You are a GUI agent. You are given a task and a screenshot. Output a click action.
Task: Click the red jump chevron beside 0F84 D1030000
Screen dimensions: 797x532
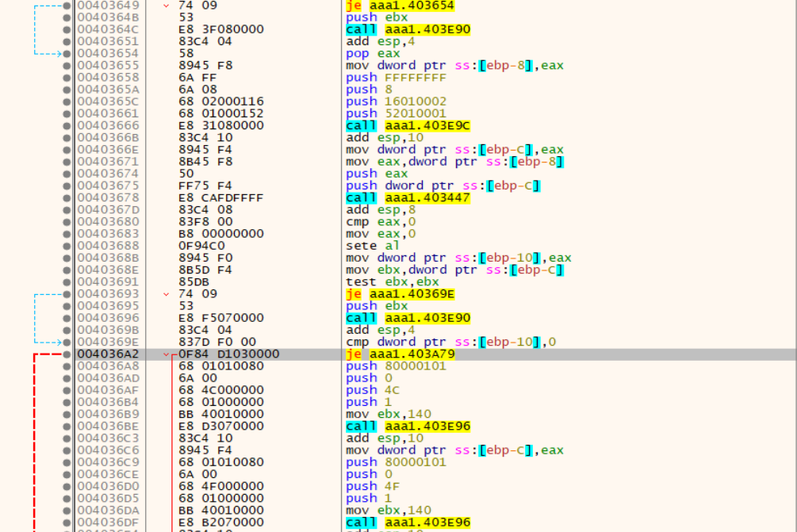[167, 354]
